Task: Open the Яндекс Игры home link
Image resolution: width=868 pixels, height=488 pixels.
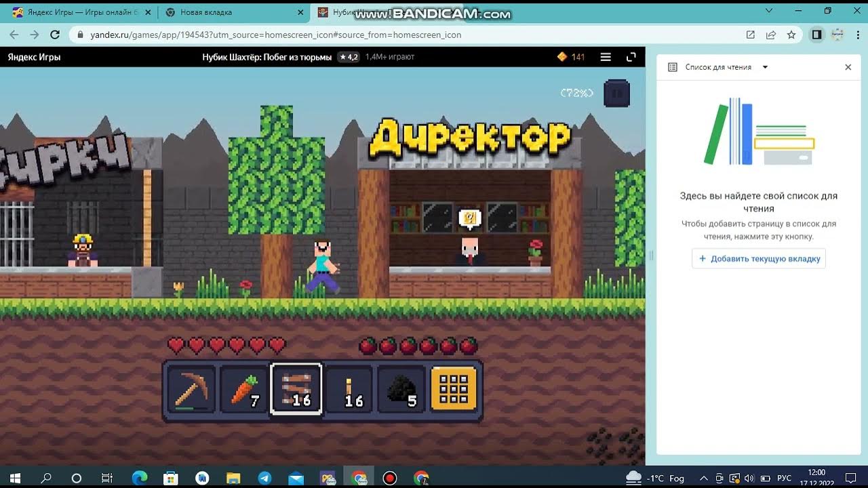Action: pyautogui.click(x=34, y=57)
